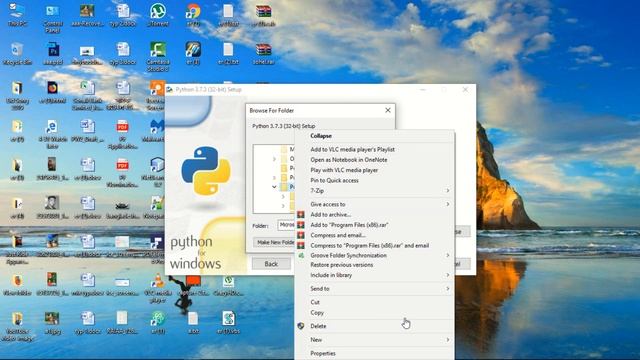
Task: Select the Malwarebytes desktop shortcut
Action: click(x=157, y=130)
